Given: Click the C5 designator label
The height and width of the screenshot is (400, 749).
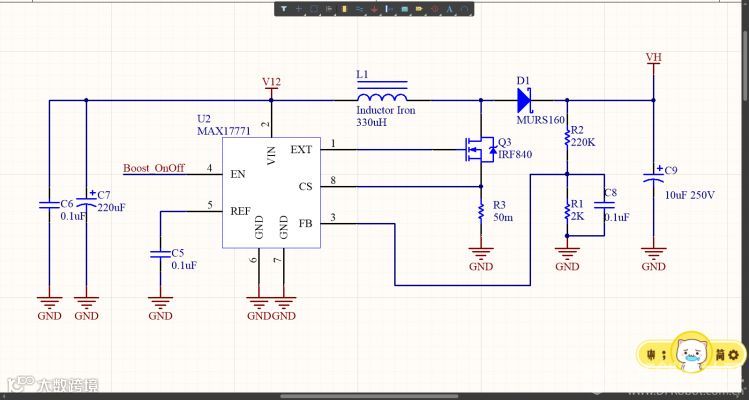Looking at the screenshot, I should coord(178,253).
